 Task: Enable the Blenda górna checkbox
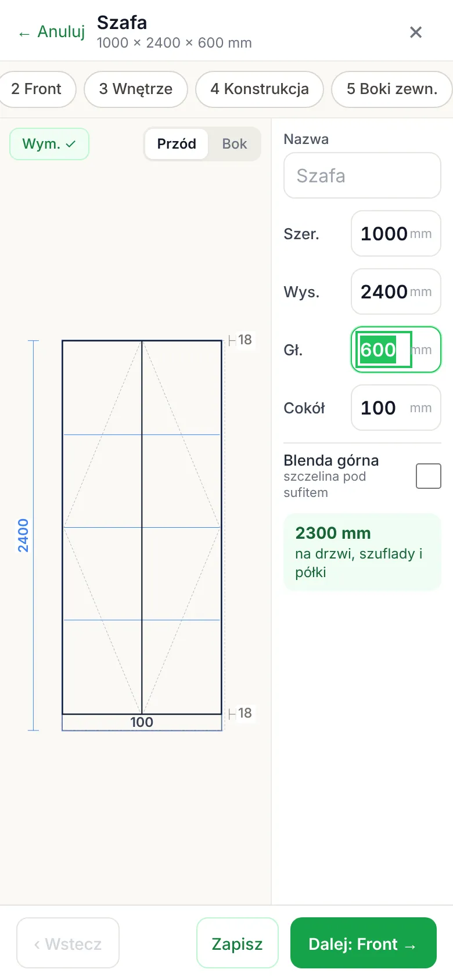[x=429, y=476]
